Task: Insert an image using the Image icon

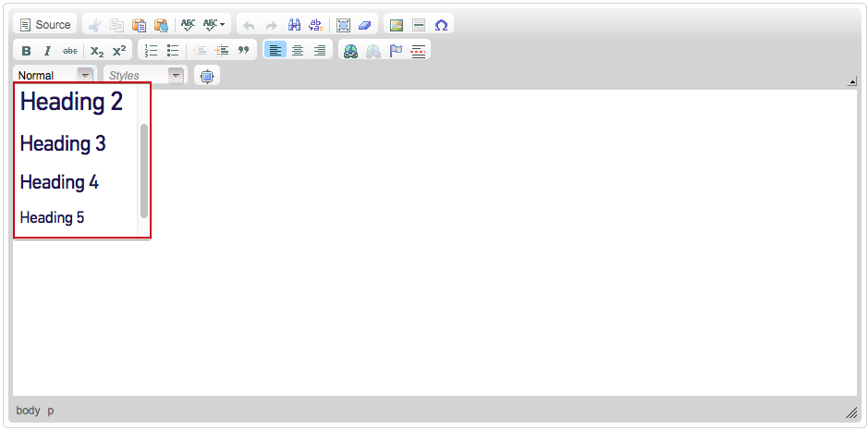Action: 397,25
